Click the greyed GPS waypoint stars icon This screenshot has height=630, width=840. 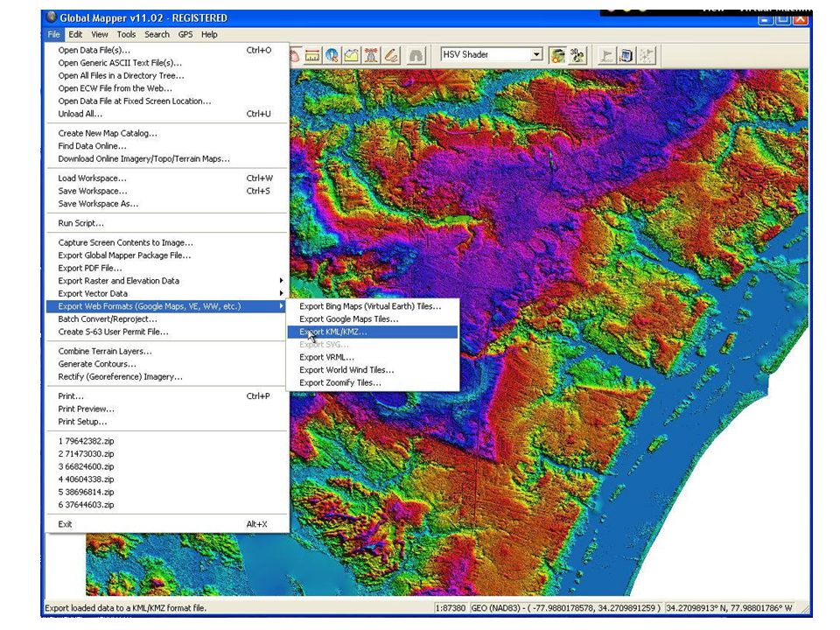646,54
